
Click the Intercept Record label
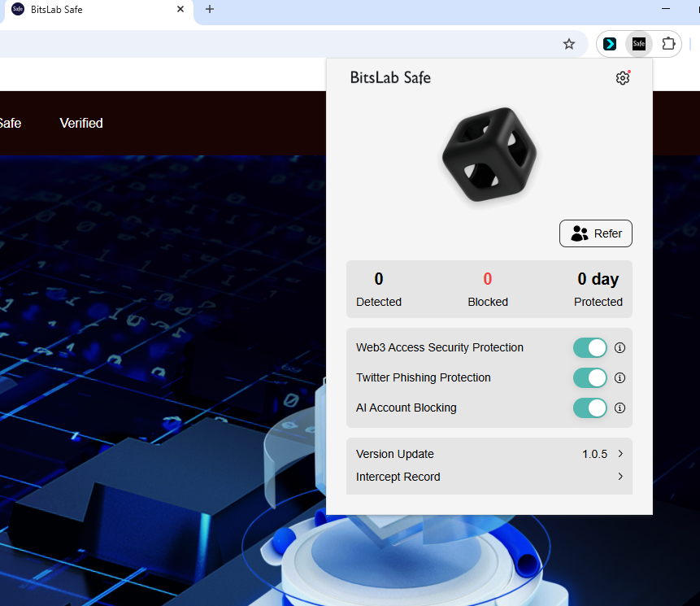click(398, 477)
